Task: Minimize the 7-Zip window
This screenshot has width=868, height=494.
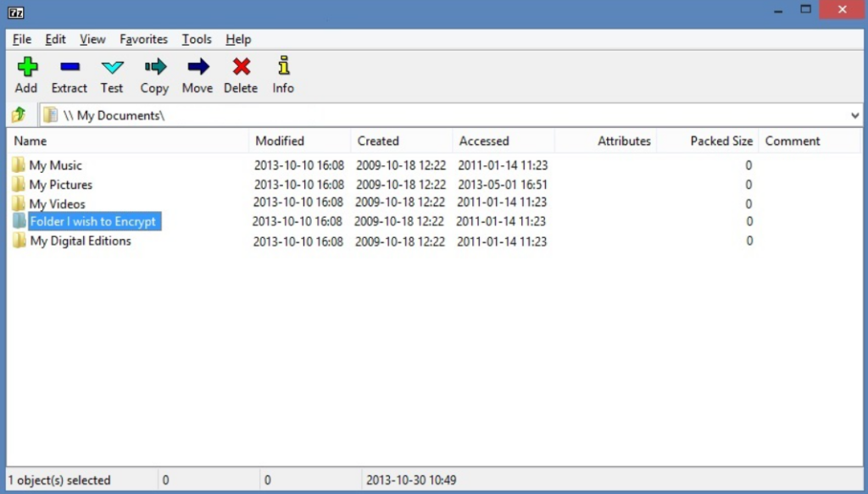Action: click(778, 10)
